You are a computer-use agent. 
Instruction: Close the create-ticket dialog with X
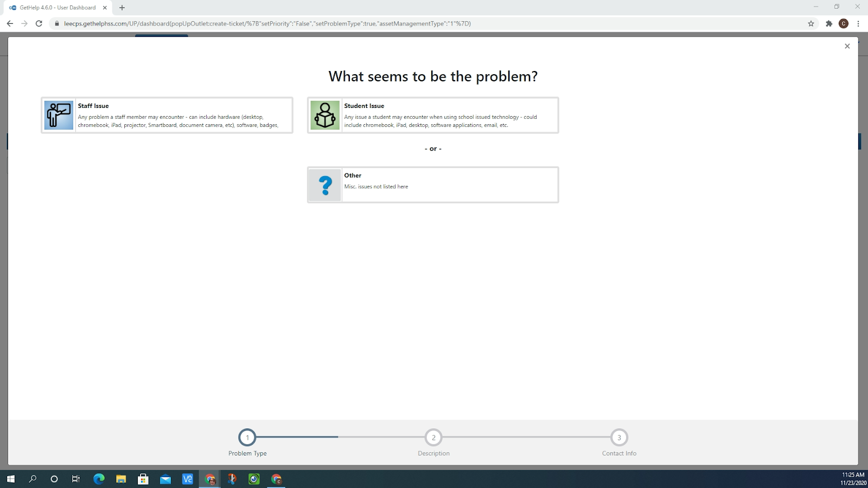(847, 46)
